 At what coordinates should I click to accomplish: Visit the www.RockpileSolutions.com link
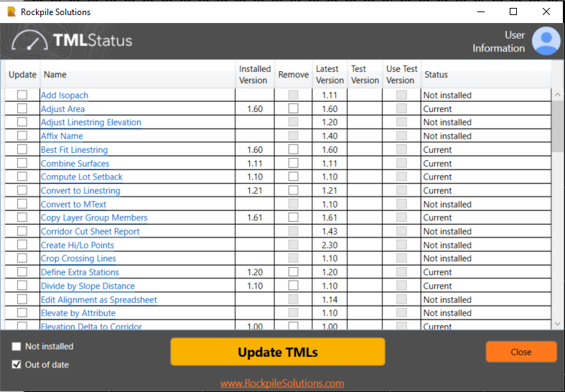[282, 383]
